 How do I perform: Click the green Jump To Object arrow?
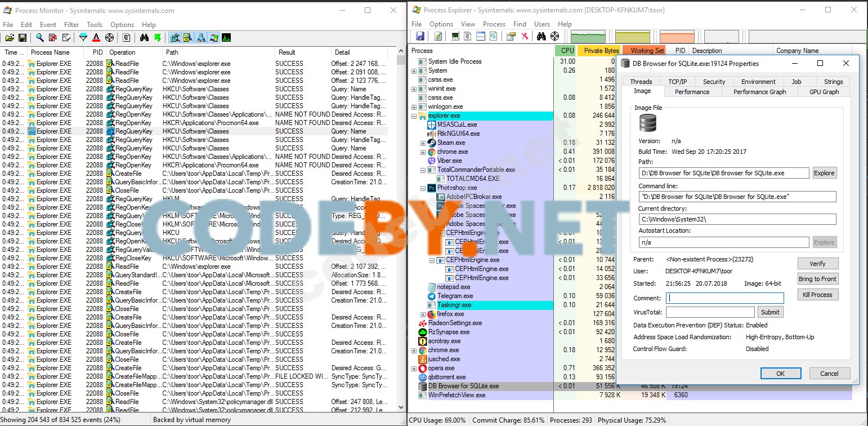(x=158, y=38)
